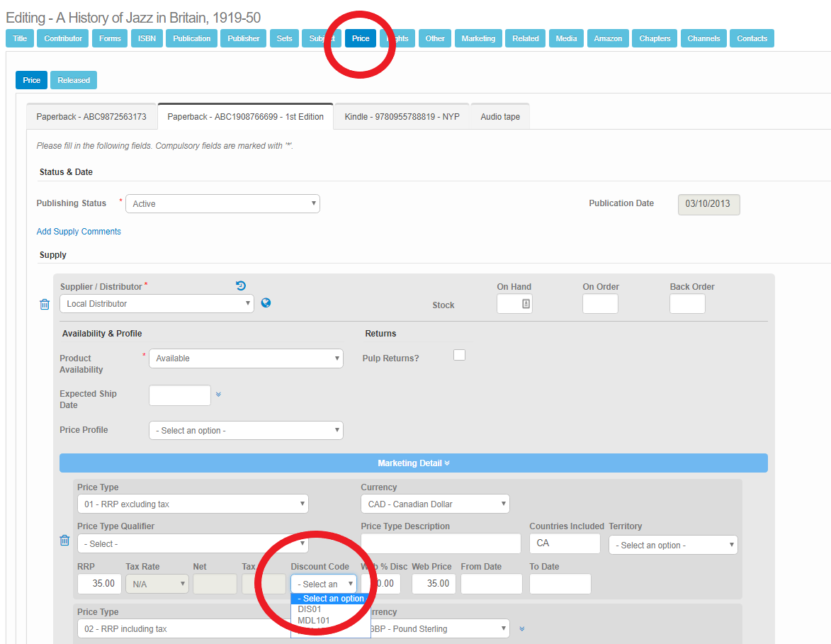Delete the Local Distributor supply row
Screen dimensions: 831x644
point(45,304)
